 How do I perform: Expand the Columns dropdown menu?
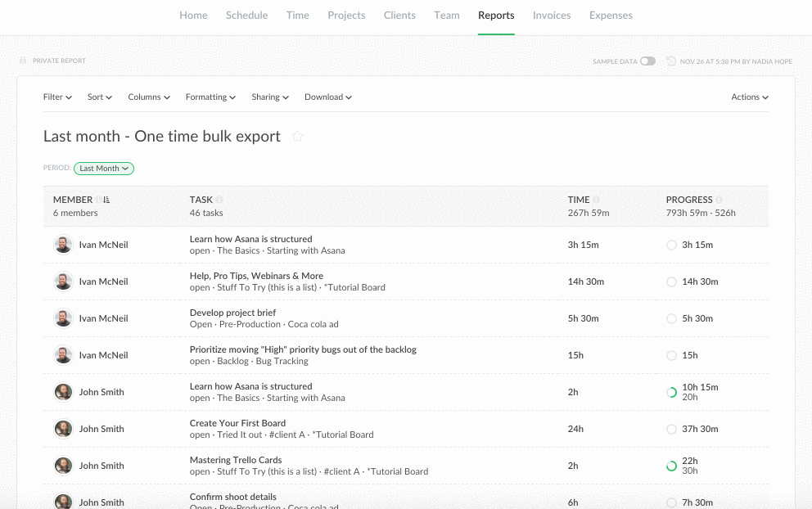click(149, 97)
